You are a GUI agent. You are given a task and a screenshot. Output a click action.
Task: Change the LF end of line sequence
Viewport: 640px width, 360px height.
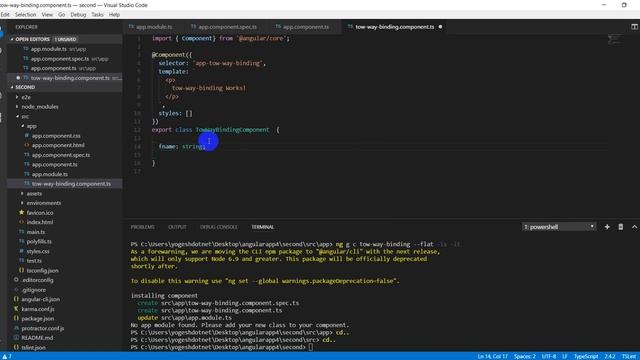click(565, 356)
